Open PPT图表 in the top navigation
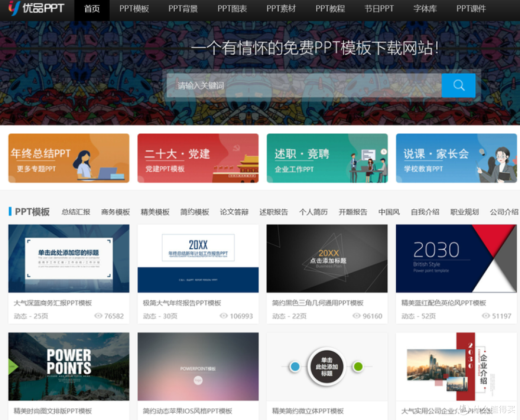Viewport: 520px width, 420px height. coord(232,9)
